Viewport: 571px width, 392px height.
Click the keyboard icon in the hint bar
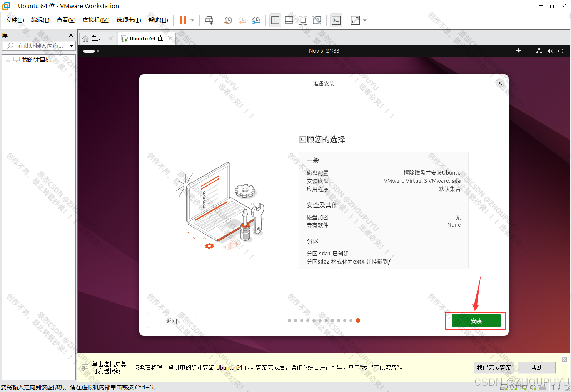point(85,367)
